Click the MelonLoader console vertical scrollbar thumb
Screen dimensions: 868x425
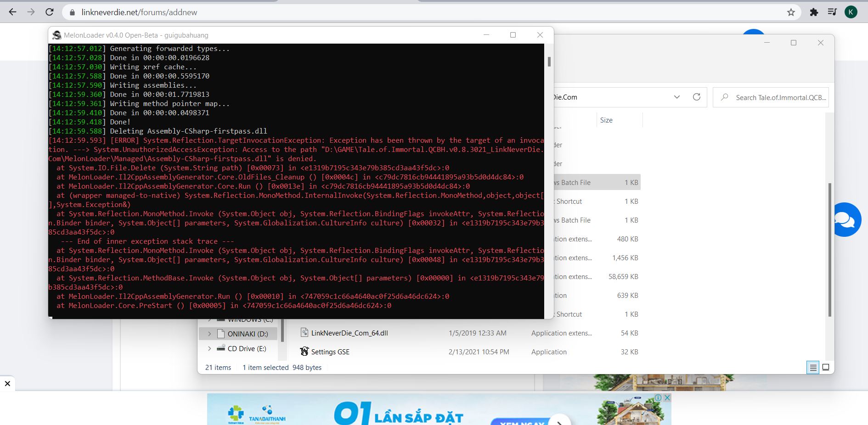pyautogui.click(x=549, y=62)
